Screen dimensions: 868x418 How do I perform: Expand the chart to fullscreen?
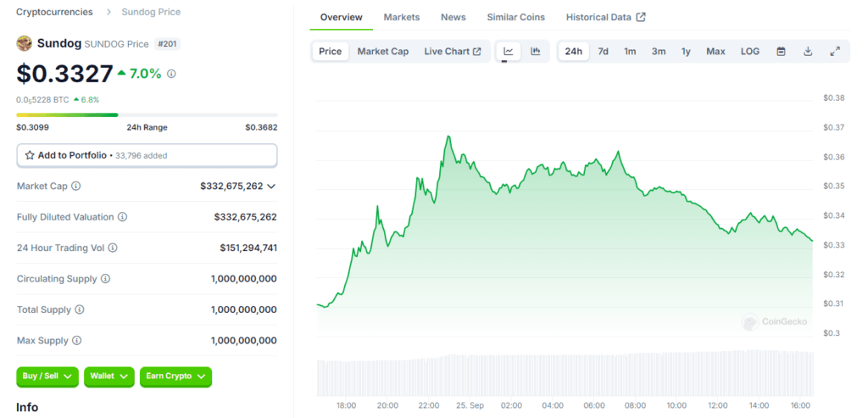(835, 52)
